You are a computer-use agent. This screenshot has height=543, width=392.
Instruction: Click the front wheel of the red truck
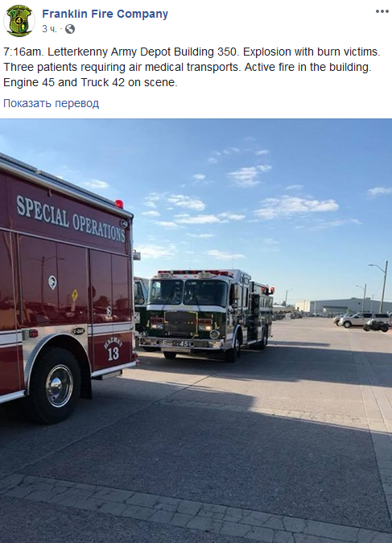click(58, 385)
